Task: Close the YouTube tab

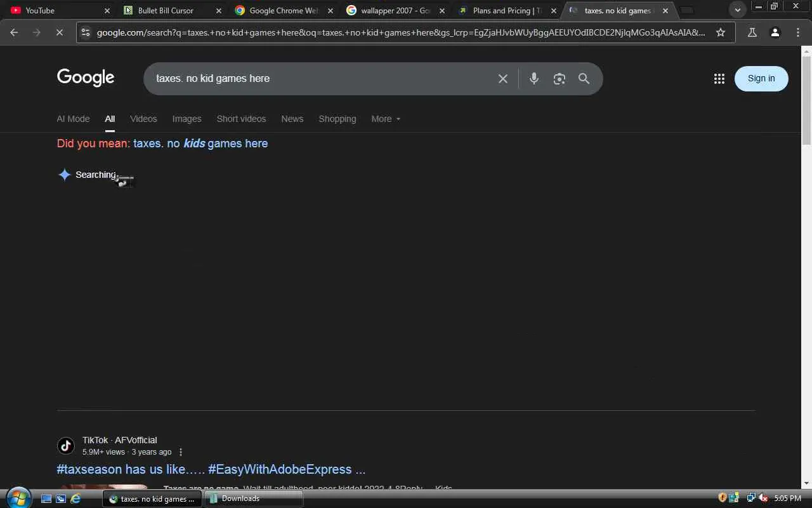Action: click(107, 11)
